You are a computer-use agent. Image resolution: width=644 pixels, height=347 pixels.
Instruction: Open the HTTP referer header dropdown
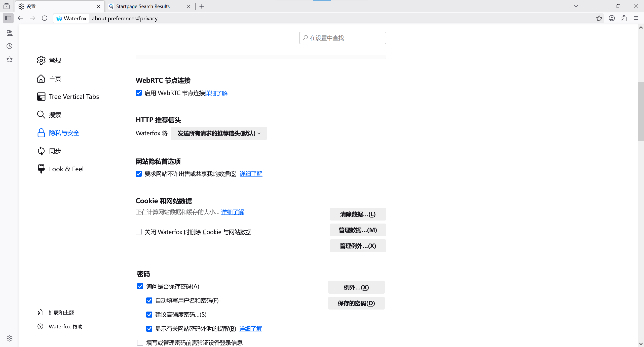[x=219, y=133]
